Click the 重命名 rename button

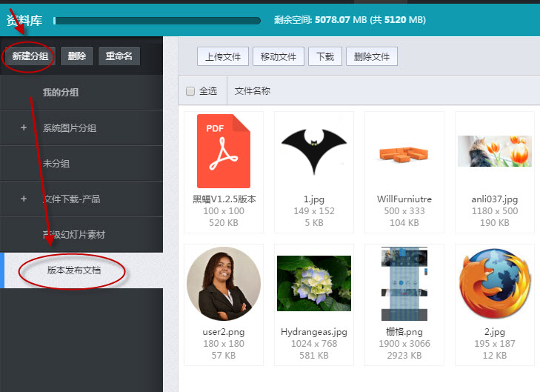point(119,56)
